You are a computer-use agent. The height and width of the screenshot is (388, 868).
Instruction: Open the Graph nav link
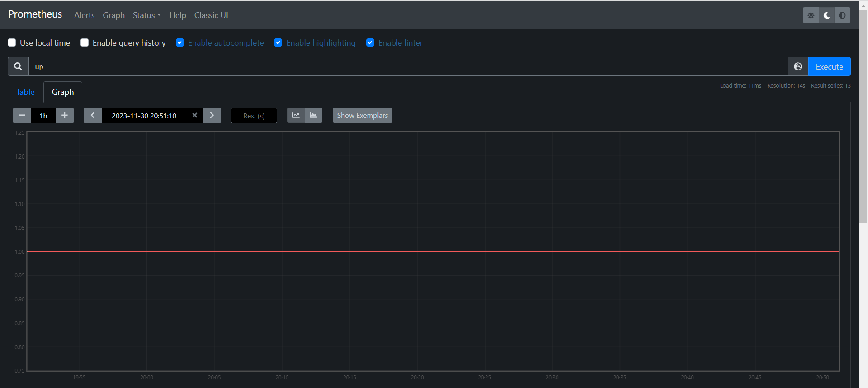(113, 15)
